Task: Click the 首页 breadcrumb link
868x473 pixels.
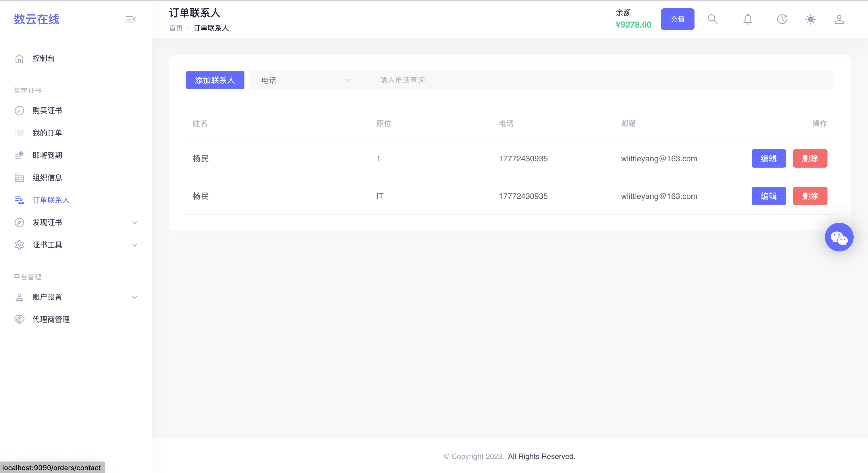Action: 175,28
